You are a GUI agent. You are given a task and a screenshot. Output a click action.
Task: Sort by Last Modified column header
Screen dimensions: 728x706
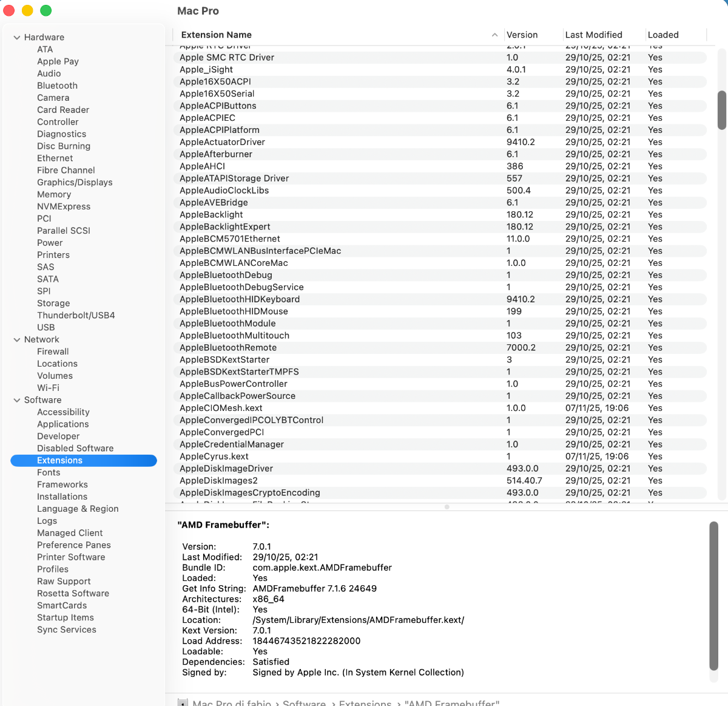[x=594, y=35]
